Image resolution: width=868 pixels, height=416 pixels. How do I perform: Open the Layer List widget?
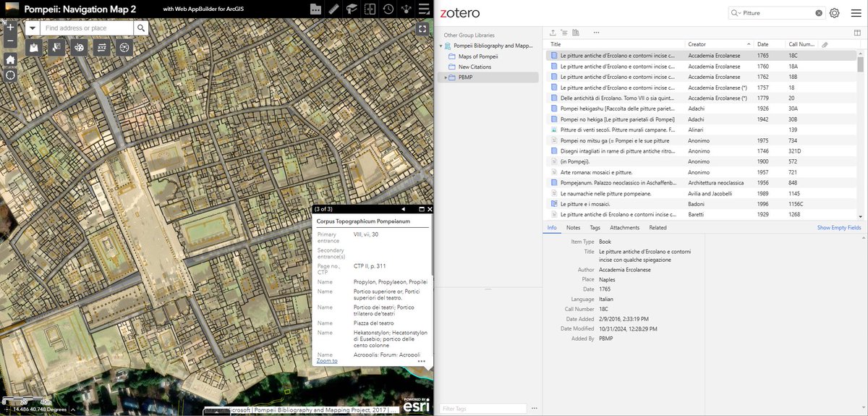pos(425,9)
